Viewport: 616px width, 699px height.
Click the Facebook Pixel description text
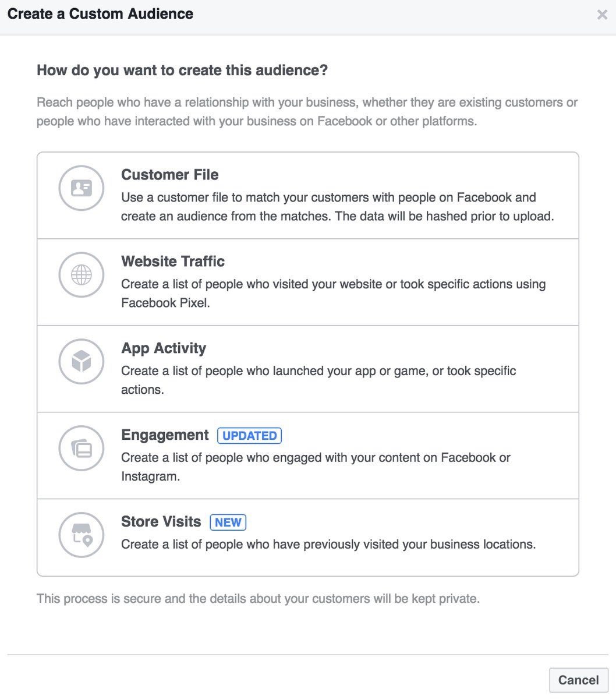pyautogui.click(x=334, y=294)
